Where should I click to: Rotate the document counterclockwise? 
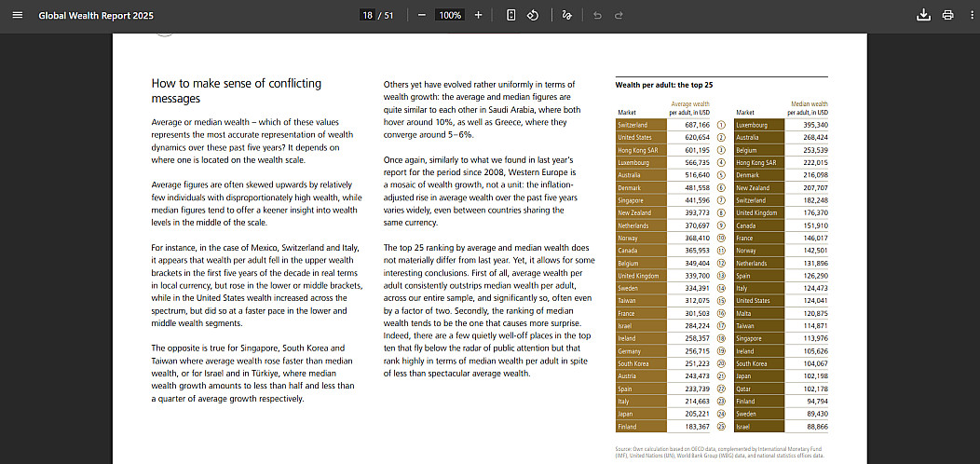pyautogui.click(x=533, y=15)
